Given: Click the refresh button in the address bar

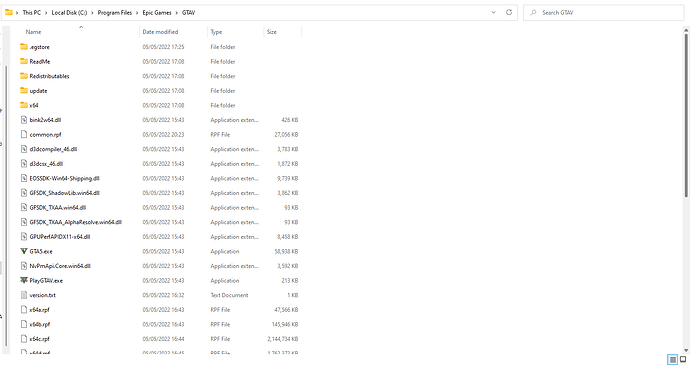Looking at the screenshot, I should click(x=509, y=12).
